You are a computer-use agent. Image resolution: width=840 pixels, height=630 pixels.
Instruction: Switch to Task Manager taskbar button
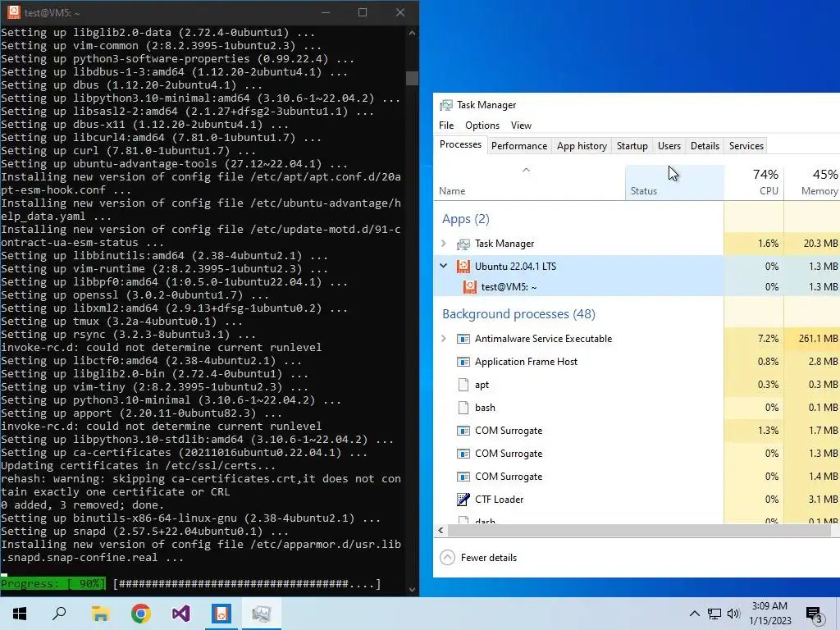[x=262, y=614]
